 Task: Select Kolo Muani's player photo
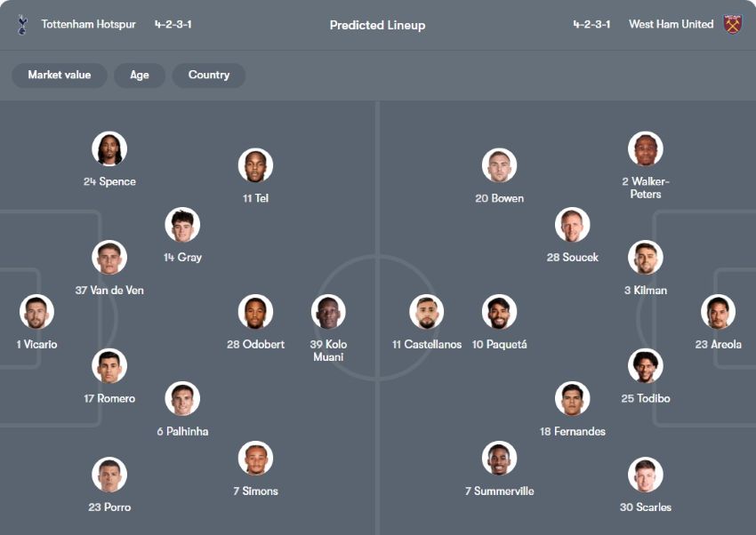tap(329, 312)
